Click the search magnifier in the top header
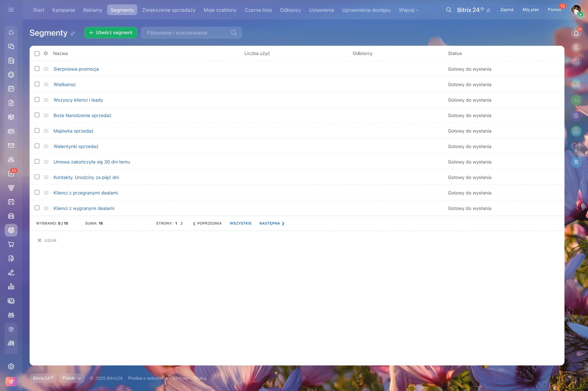588x391 pixels. click(x=448, y=10)
